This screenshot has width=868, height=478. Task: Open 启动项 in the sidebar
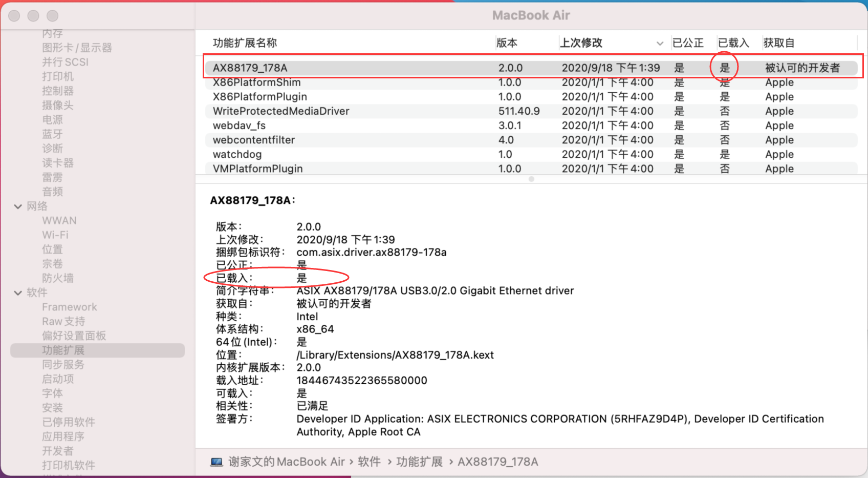tap(58, 379)
